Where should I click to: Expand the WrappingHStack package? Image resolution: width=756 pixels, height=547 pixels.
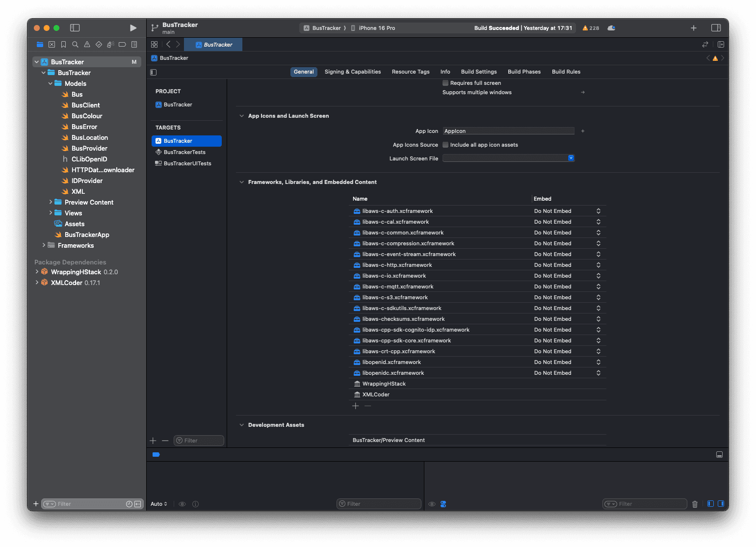(x=36, y=272)
